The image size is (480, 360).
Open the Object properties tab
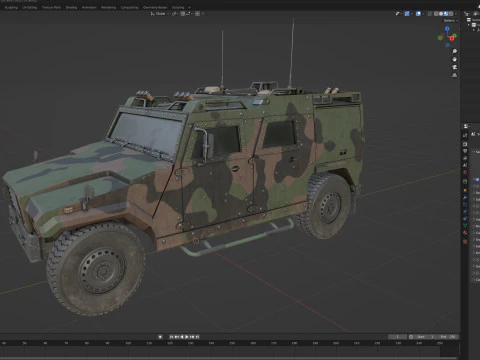(x=465, y=190)
